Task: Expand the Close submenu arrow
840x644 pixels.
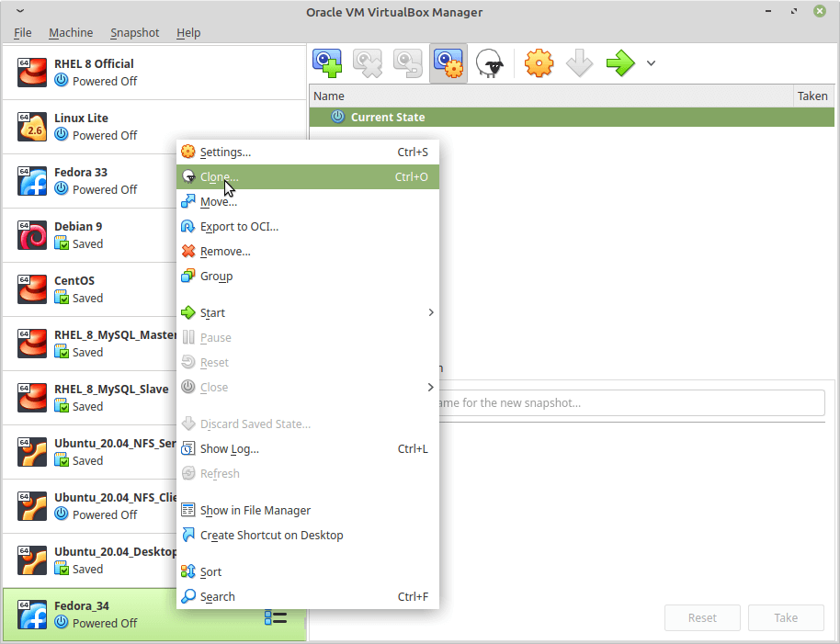Action: [x=431, y=387]
